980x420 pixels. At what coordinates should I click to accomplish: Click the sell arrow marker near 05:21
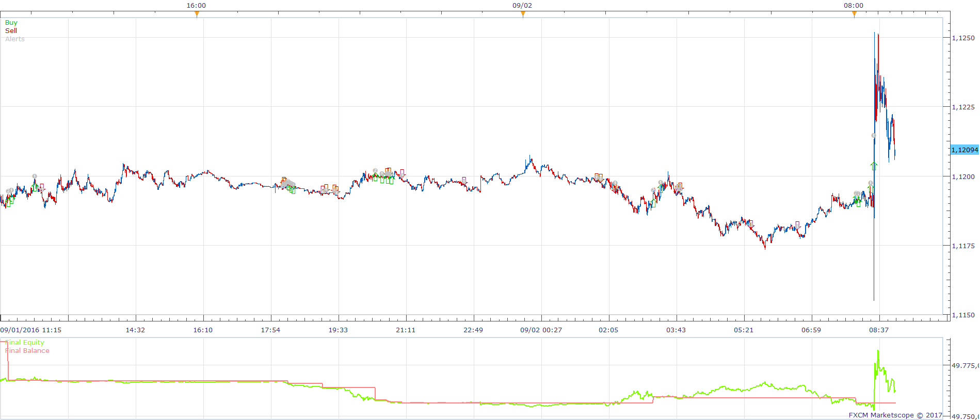pyautogui.click(x=750, y=224)
